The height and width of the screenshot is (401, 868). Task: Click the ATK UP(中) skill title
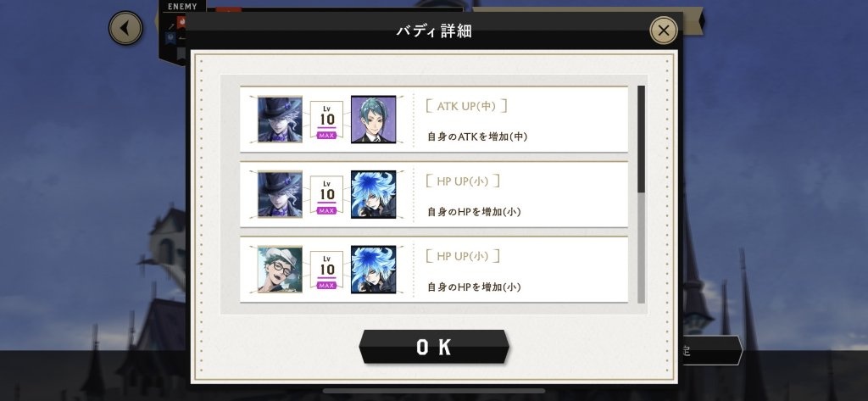(x=466, y=106)
